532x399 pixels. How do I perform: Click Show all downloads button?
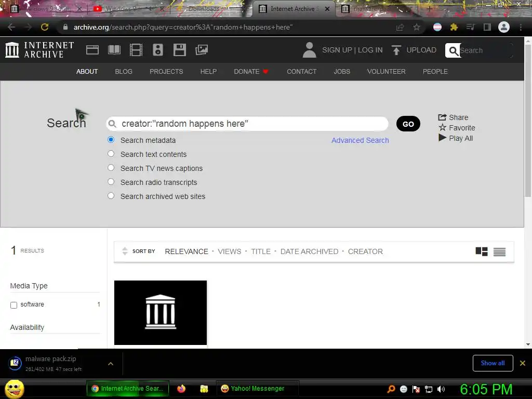coord(493,363)
